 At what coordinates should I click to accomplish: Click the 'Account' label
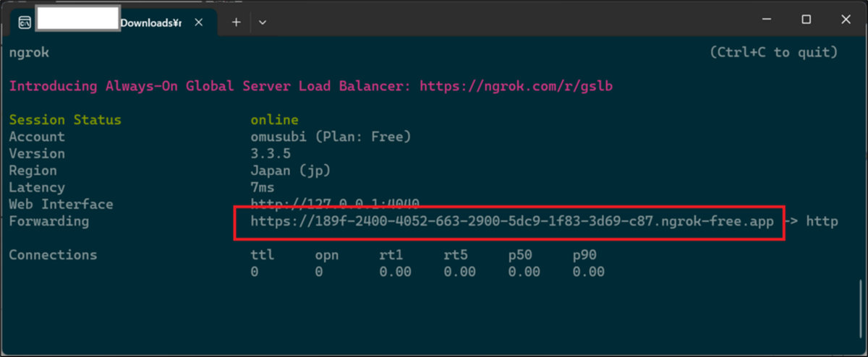click(x=37, y=137)
